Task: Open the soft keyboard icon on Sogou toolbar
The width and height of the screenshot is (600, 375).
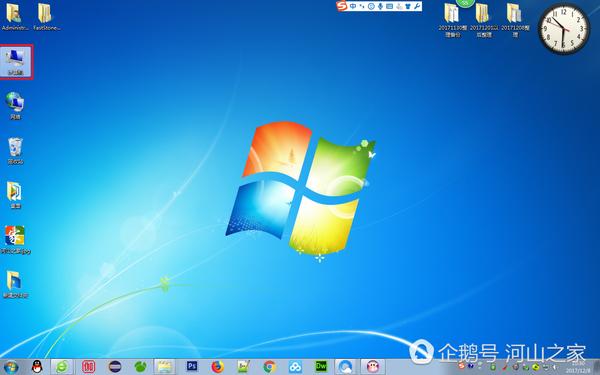Action: coord(390,6)
